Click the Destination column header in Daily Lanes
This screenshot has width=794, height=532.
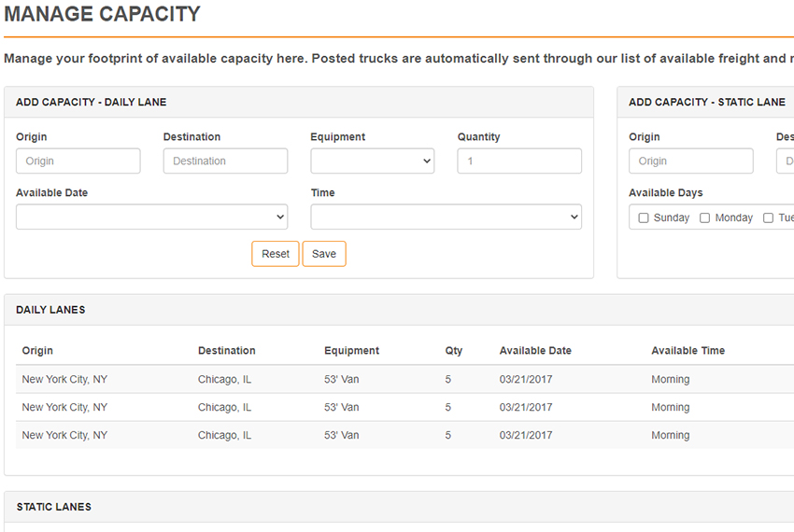coord(226,351)
